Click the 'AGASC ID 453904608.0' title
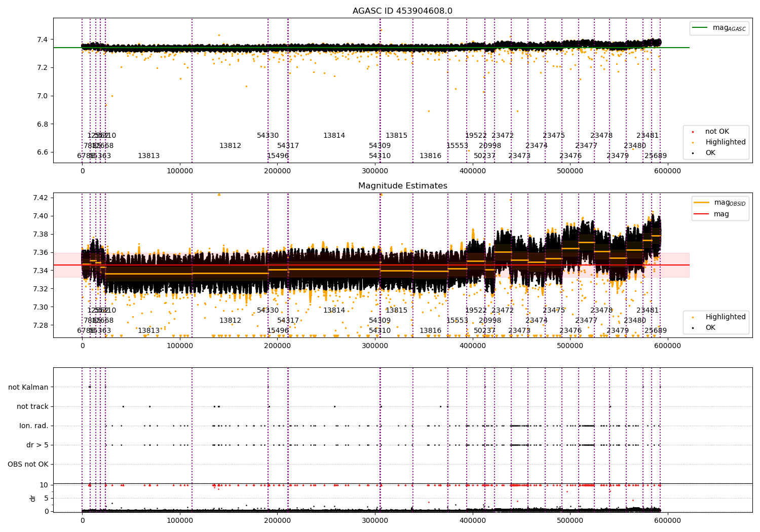760x532 pixels. pyautogui.click(x=403, y=11)
